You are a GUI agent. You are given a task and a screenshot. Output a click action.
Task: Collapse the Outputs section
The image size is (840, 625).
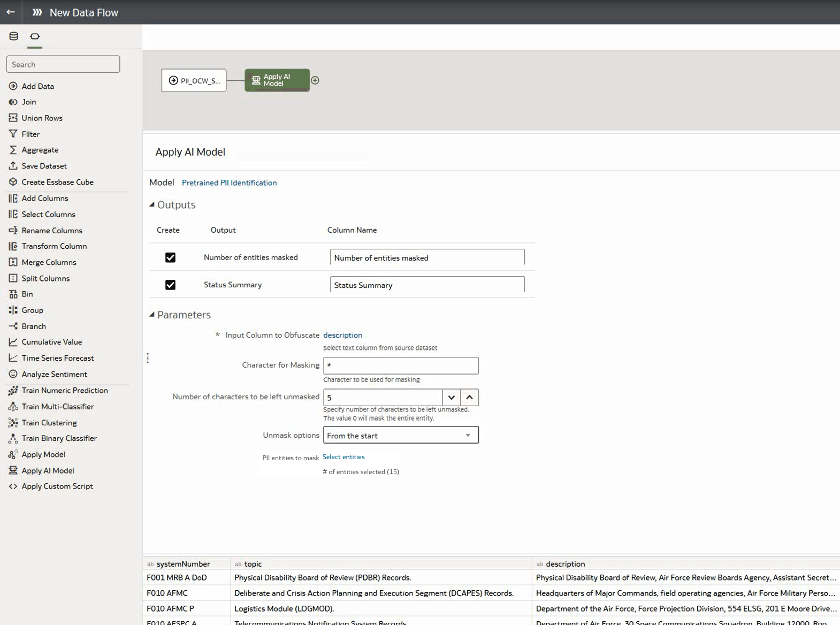[x=152, y=204]
